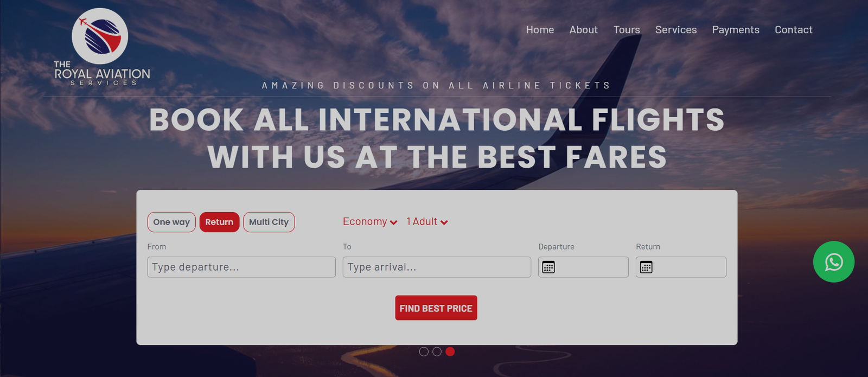868x377 pixels.
Task: Open the About menu item
Action: click(x=583, y=30)
